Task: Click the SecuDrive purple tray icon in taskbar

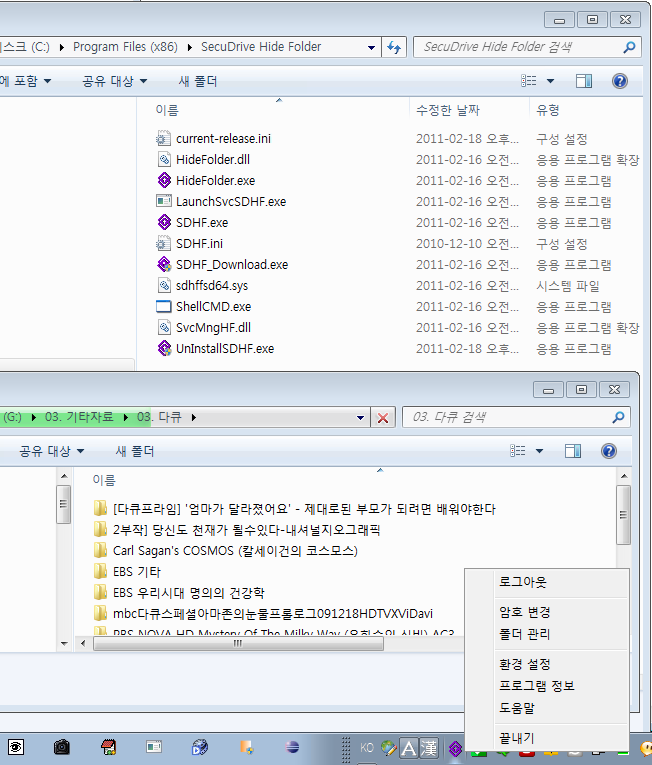Action: 455,748
